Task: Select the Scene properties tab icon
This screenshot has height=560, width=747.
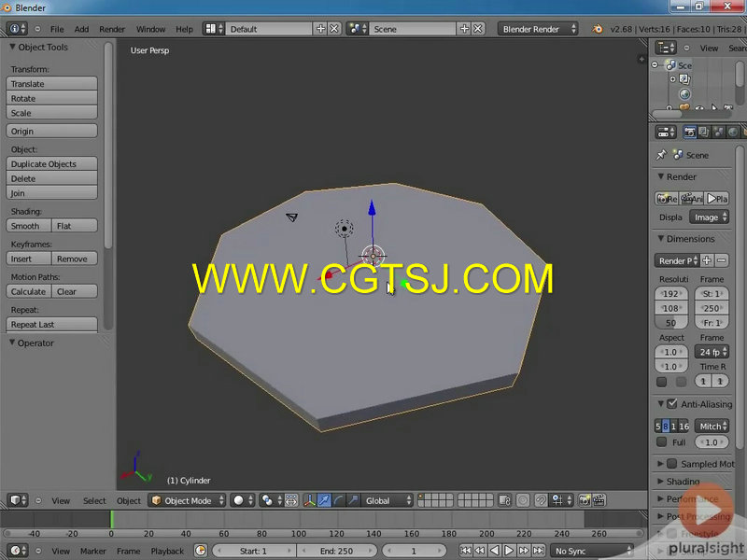Action: click(x=718, y=132)
